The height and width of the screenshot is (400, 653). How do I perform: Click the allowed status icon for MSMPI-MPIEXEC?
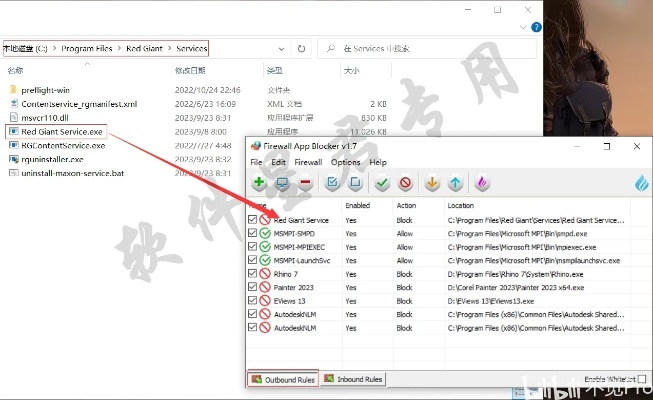(265, 247)
